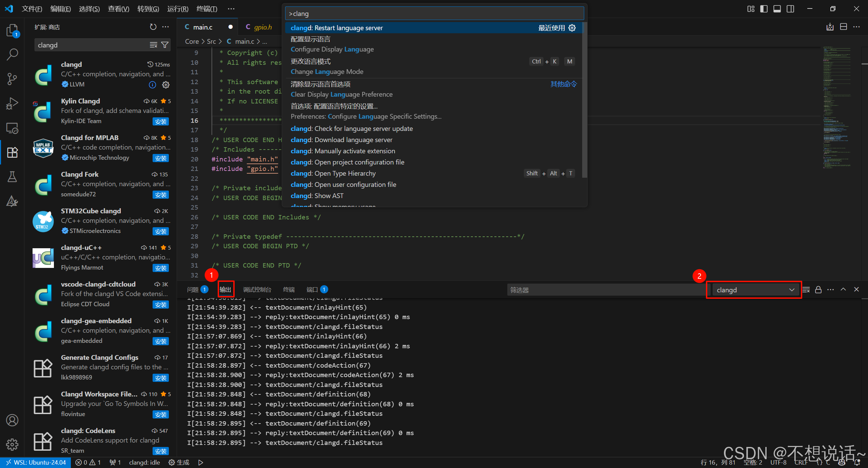The width and height of the screenshot is (868, 468).
Task: Toggle scroll lock in the output panel
Action: 818,290
